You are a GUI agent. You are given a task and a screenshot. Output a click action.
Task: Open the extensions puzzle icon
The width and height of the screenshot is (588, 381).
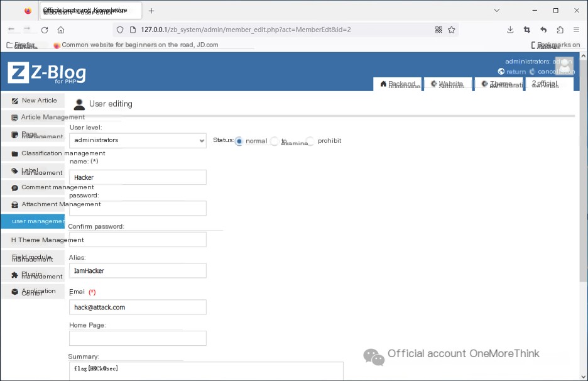pos(560,30)
